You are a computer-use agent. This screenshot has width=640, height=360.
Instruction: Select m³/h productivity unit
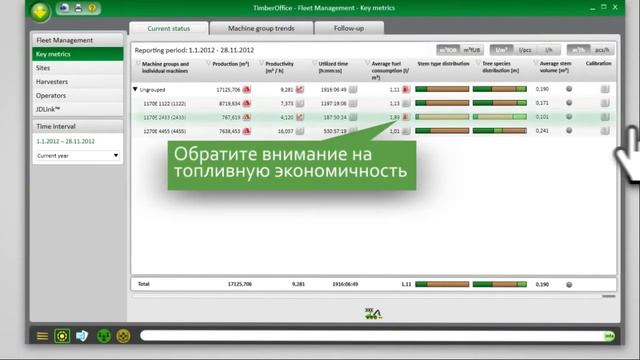(x=578, y=50)
